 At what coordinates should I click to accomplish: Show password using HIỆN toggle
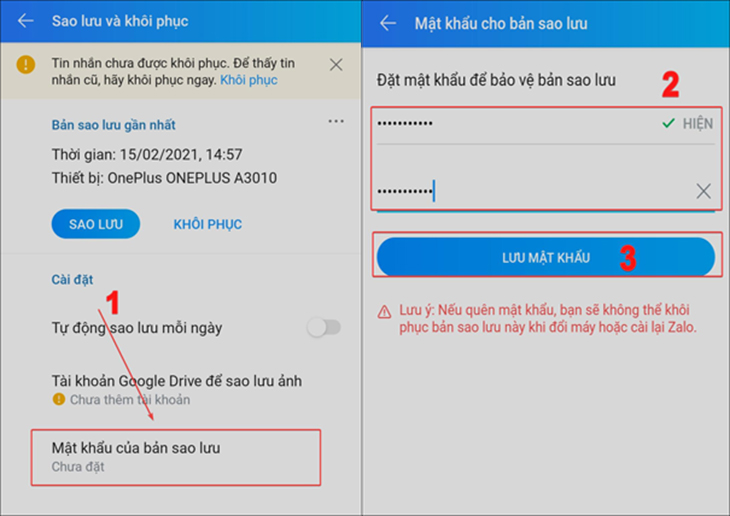coord(697,123)
